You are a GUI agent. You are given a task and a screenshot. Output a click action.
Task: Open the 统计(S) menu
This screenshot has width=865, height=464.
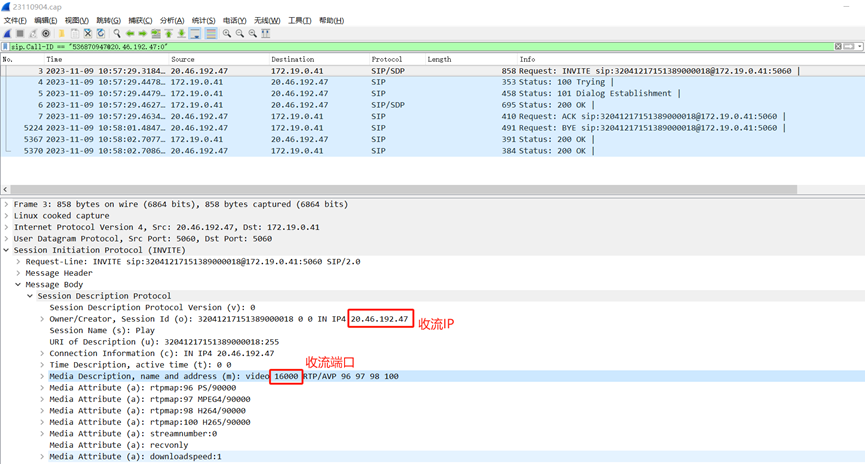[x=204, y=20]
